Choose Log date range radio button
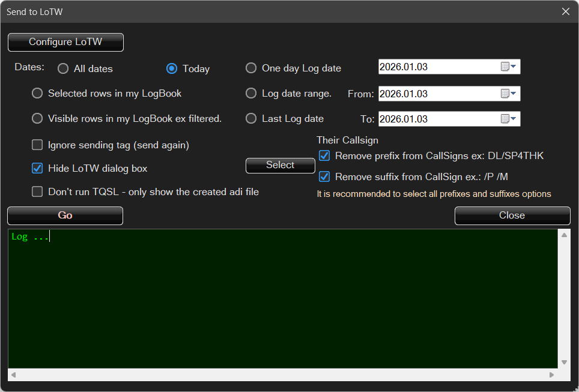579x392 pixels. coord(251,93)
